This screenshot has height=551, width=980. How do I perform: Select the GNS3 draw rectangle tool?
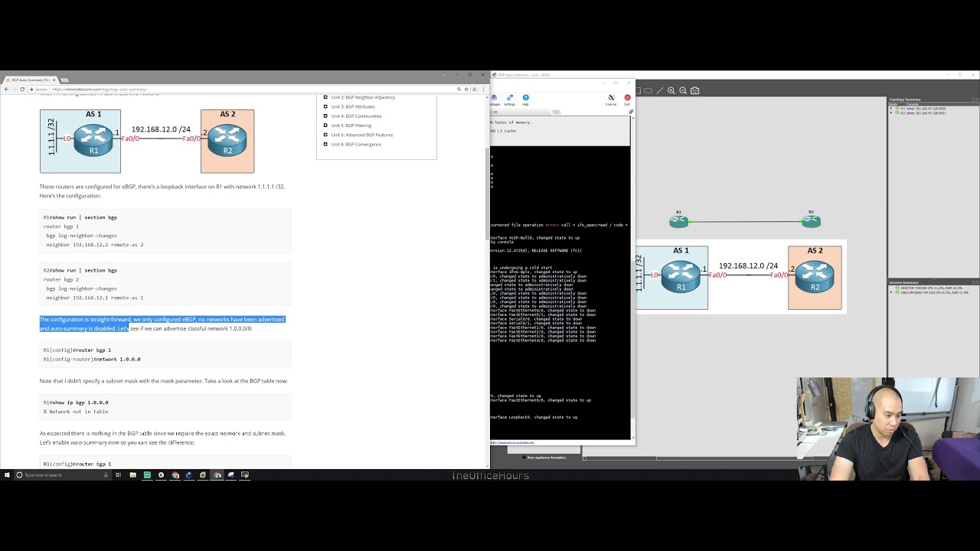pyautogui.click(x=639, y=90)
